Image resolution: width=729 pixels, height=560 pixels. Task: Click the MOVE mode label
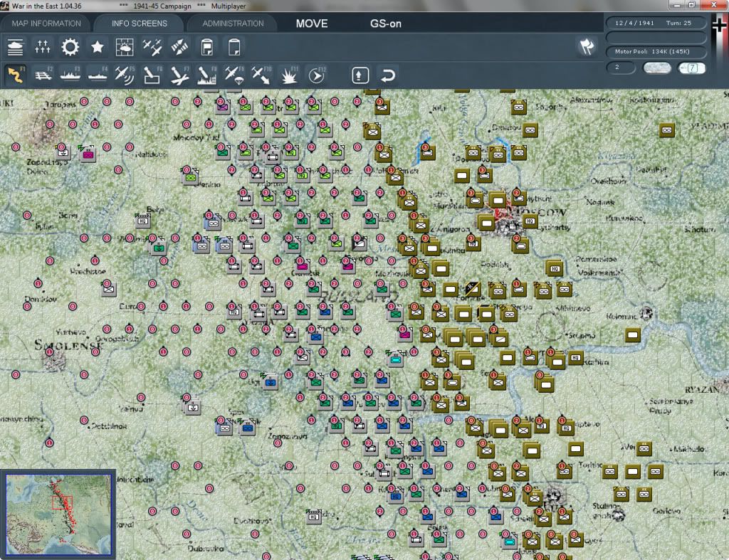[x=312, y=23]
